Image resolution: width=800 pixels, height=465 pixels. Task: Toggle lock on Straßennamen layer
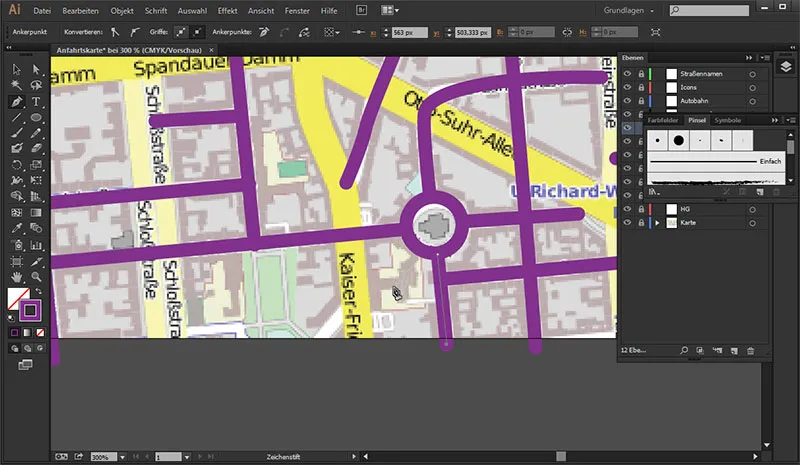point(641,74)
